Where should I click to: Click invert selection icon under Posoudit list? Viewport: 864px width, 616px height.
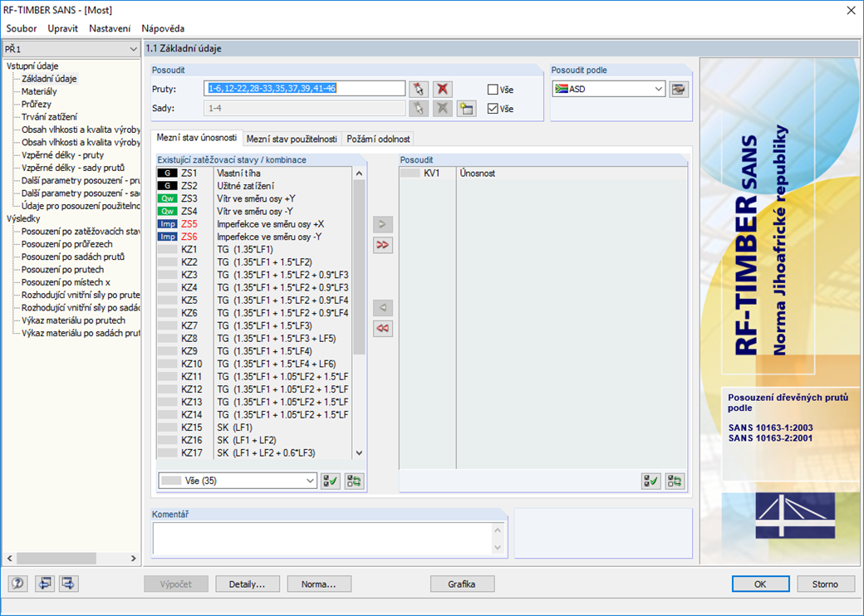(x=675, y=482)
